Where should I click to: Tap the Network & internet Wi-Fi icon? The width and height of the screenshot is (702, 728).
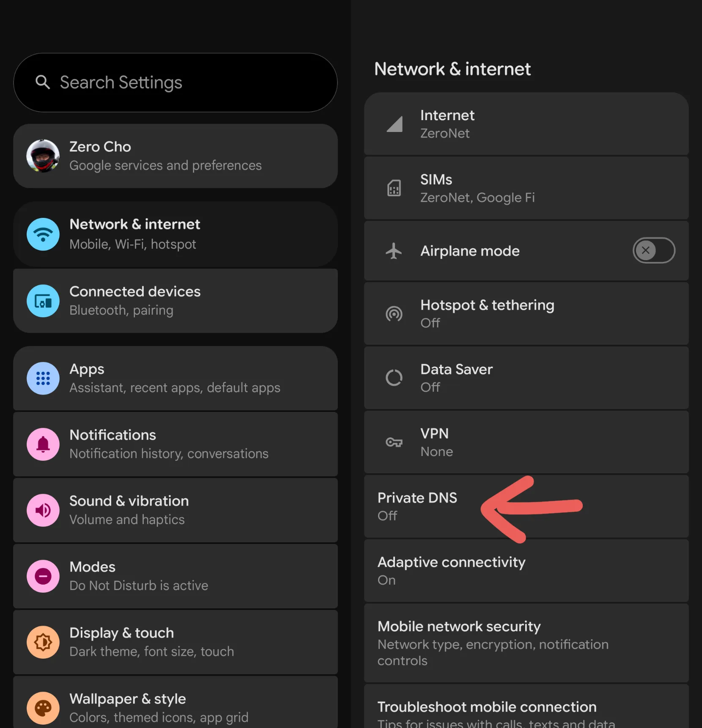(43, 234)
